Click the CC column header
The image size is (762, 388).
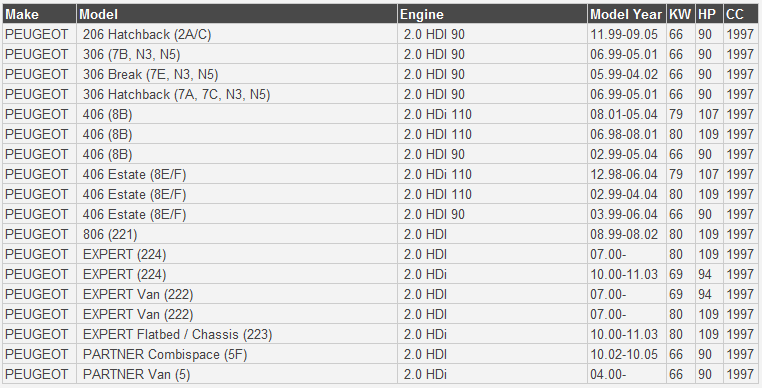click(741, 14)
